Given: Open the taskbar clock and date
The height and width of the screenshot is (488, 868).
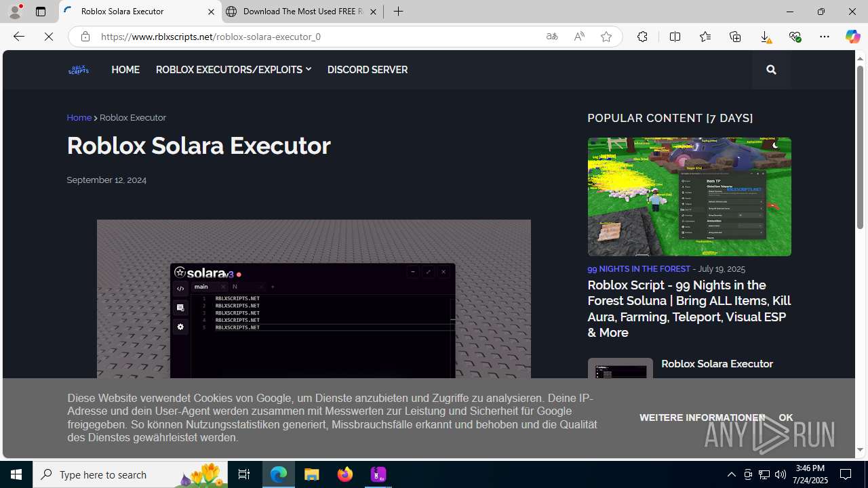Looking at the screenshot, I should tap(811, 474).
